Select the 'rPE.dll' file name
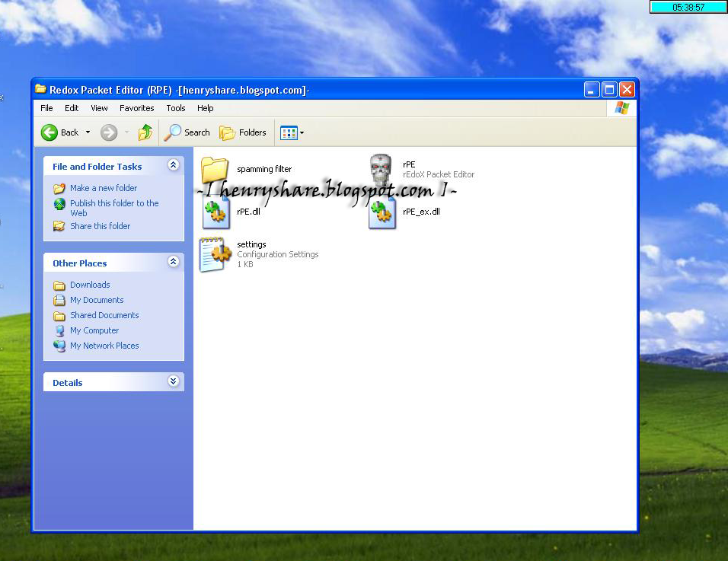The width and height of the screenshot is (728, 561). 248,212
